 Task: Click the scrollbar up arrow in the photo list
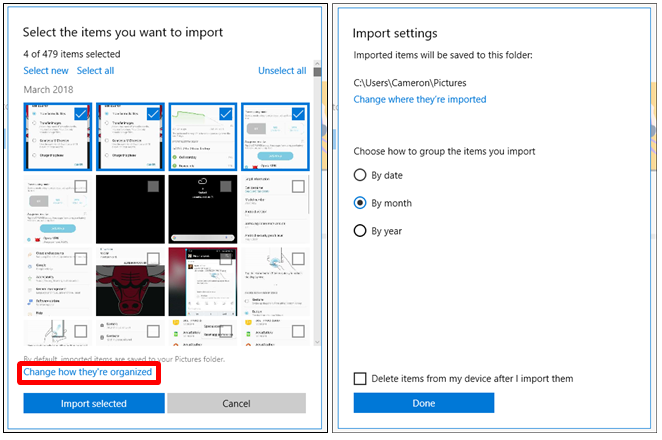[317, 72]
